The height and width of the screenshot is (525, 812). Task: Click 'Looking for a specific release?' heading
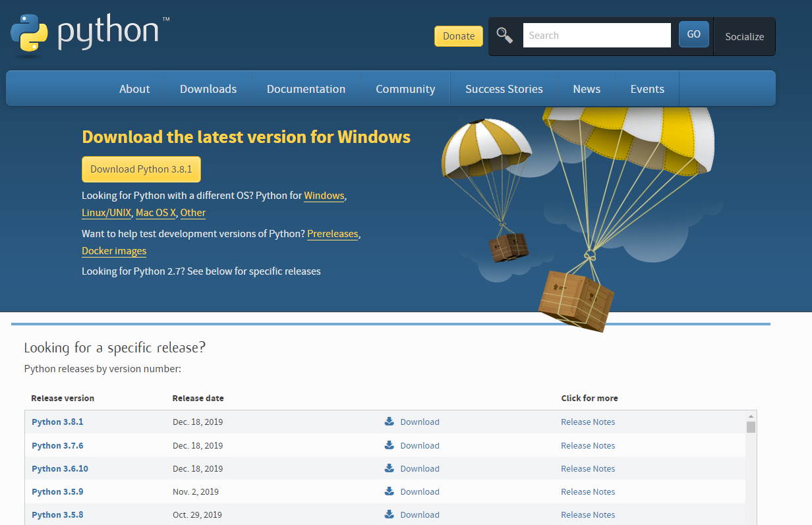tap(115, 347)
